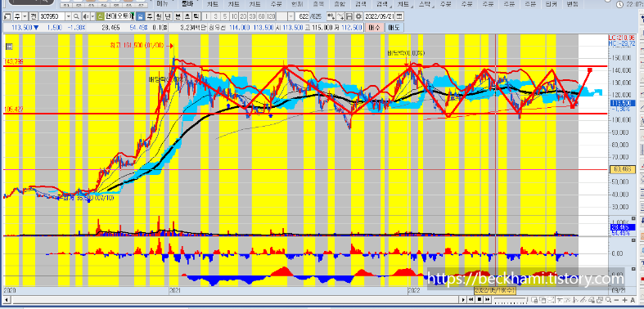644x309 pixels.
Task: Choose the 1 interval button
Action: click(x=206, y=17)
